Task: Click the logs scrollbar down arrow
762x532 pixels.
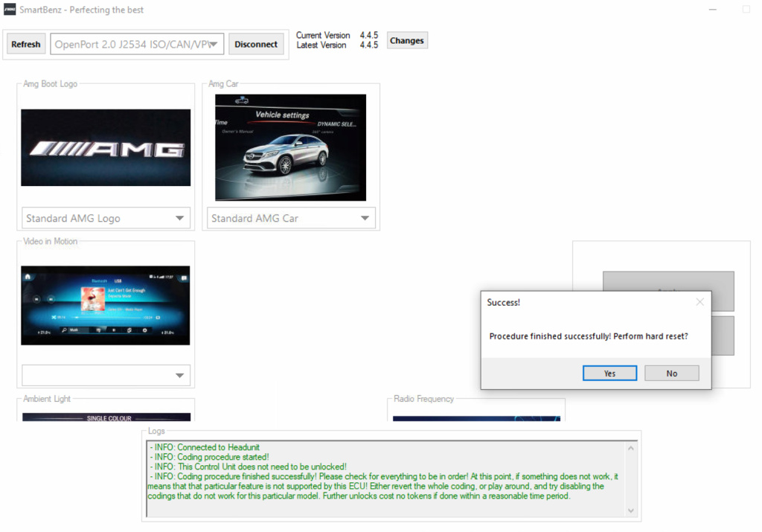Action: 631,510
